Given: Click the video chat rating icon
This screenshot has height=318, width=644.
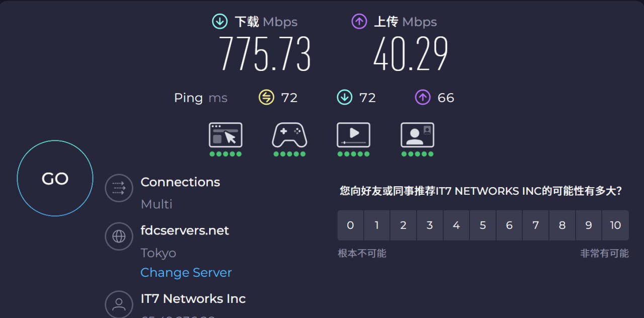Looking at the screenshot, I should click(x=417, y=135).
